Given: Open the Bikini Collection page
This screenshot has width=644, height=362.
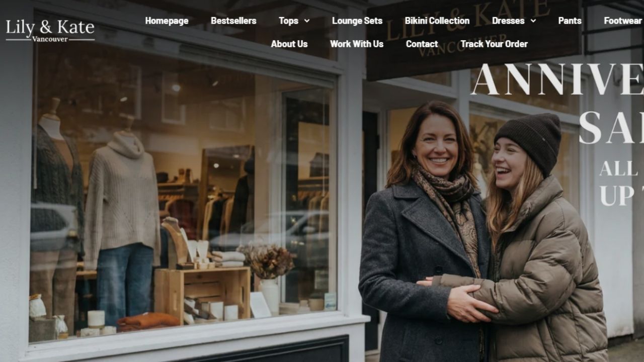Looking at the screenshot, I should 437,21.
